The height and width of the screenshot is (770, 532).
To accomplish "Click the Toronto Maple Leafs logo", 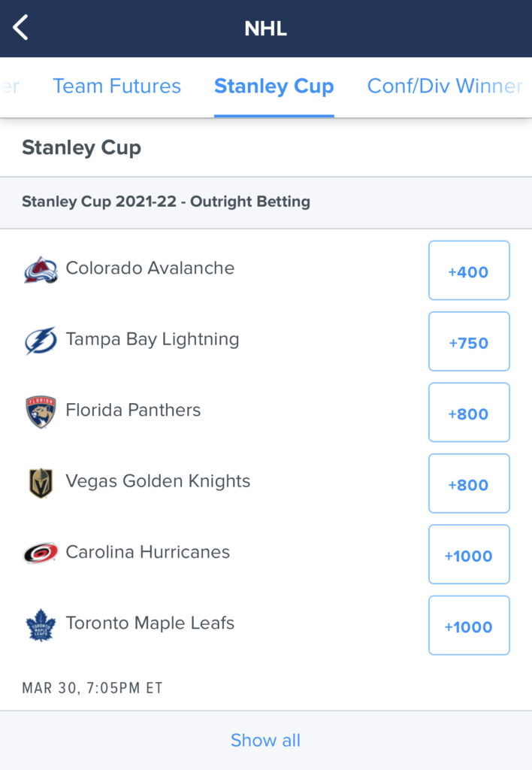I will [41, 625].
